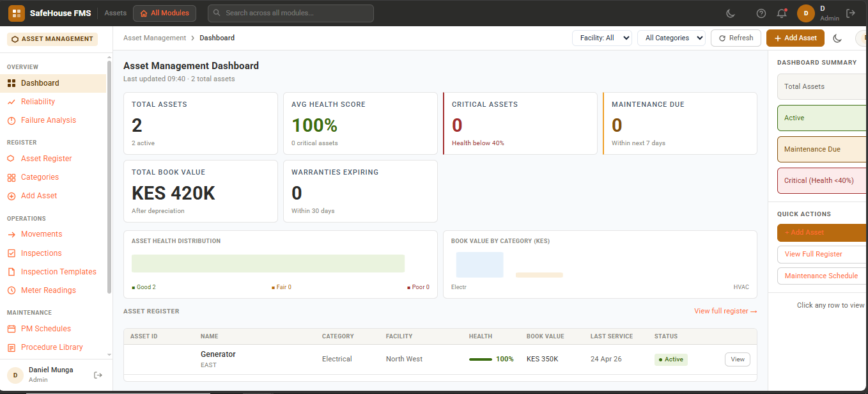868x394 pixels.
Task: Click the Total Book Value KES 420K card
Action: click(201, 191)
